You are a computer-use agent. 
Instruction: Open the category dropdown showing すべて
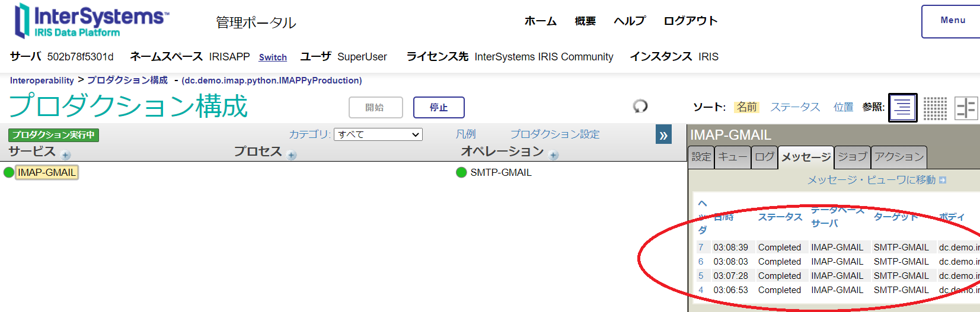tap(378, 134)
